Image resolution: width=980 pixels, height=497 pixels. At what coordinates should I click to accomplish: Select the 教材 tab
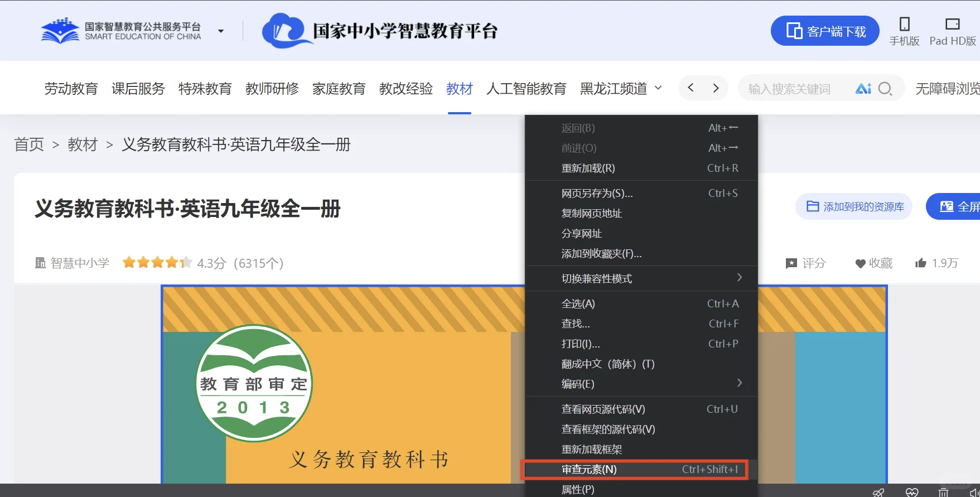[460, 89]
